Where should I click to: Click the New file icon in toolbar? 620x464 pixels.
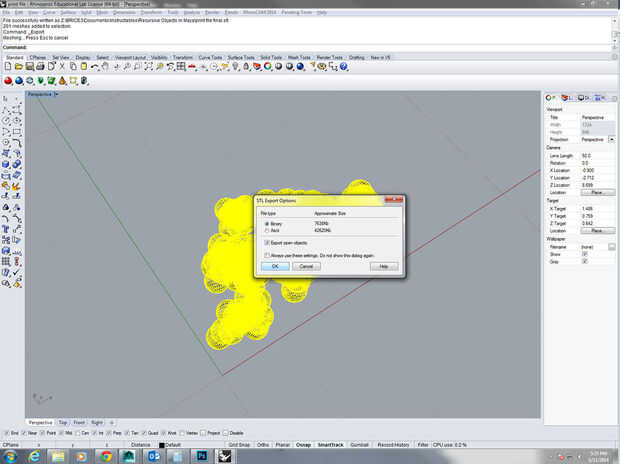point(8,66)
